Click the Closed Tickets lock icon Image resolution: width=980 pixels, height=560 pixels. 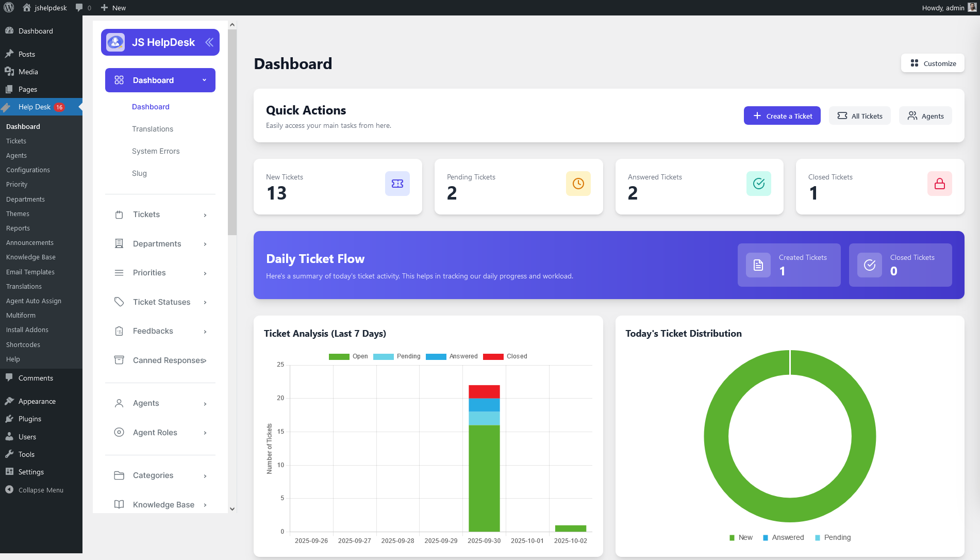[x=939, y=184]
